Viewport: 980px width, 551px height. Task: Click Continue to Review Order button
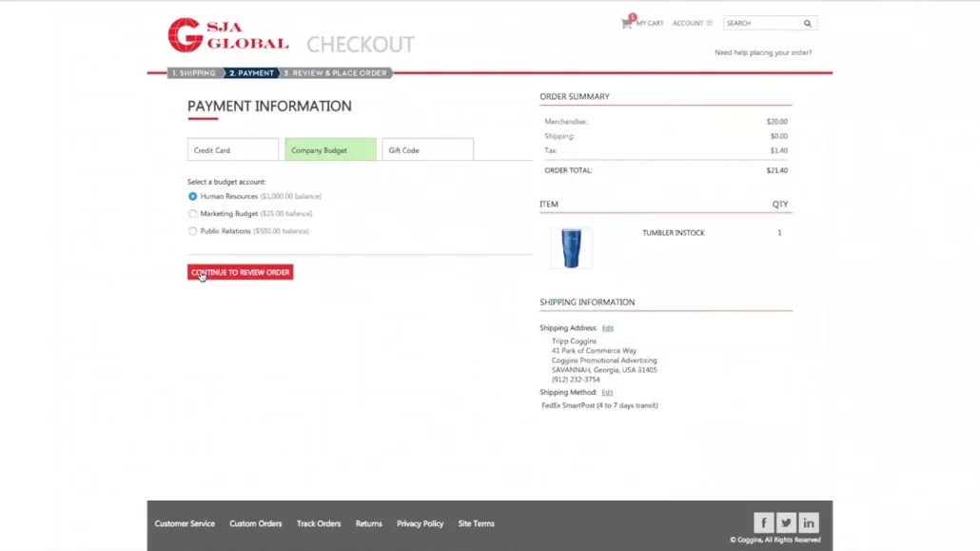tap(240, 272)
